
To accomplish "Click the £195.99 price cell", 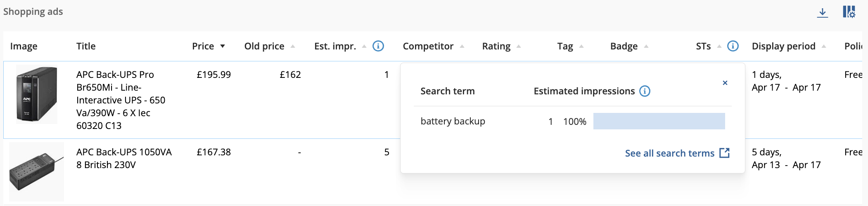I will pyautogui.click(x=213, y=75).
